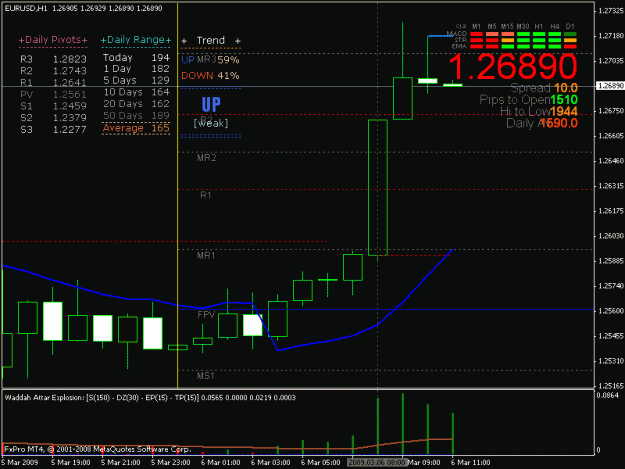Click the big red price 1.26890
Viewport: 625px width, 469px height.
[x=513, y=67]
